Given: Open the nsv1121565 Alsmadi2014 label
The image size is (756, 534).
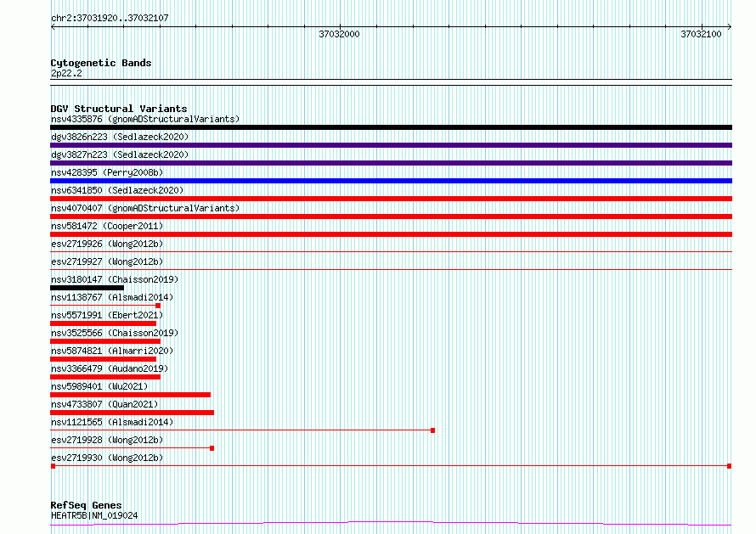Looking at the screenshot, I should click(112, 422).
